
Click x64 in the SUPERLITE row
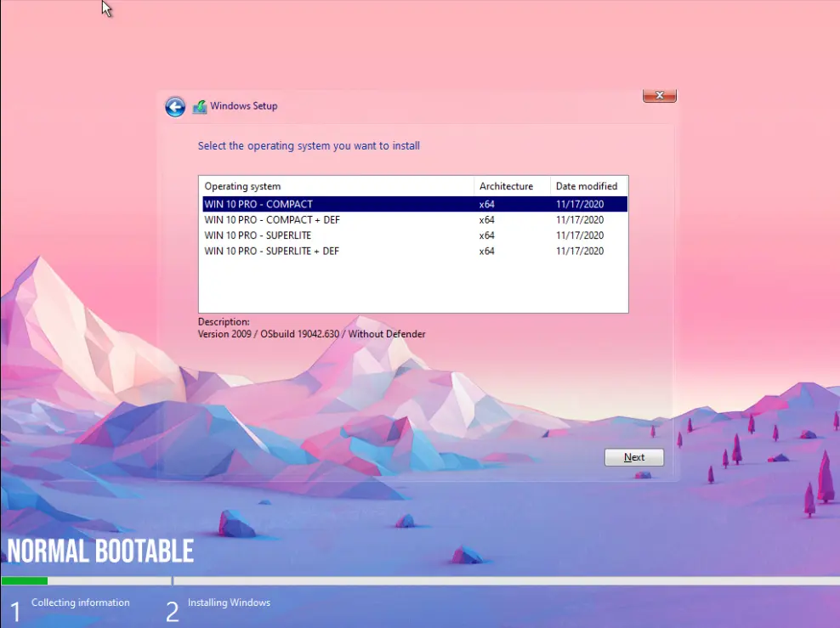pos(487,235)
